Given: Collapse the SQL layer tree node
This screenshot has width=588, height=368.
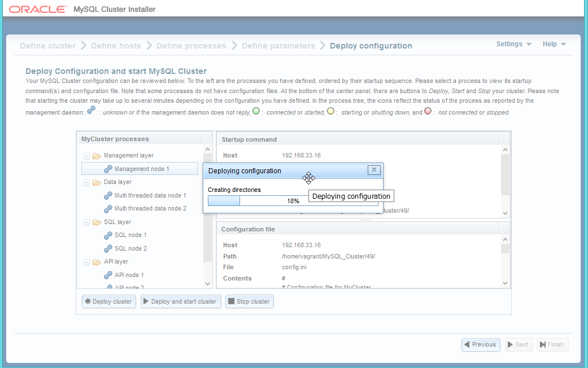Looking at the screenshot, I should pyautogui.click(x=86, y=222).
